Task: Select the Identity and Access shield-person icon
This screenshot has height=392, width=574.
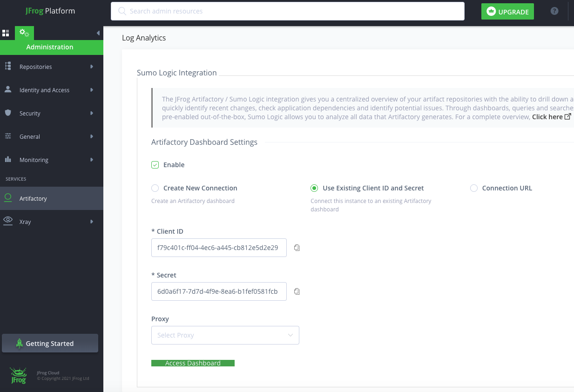Action: click(8, 90)
